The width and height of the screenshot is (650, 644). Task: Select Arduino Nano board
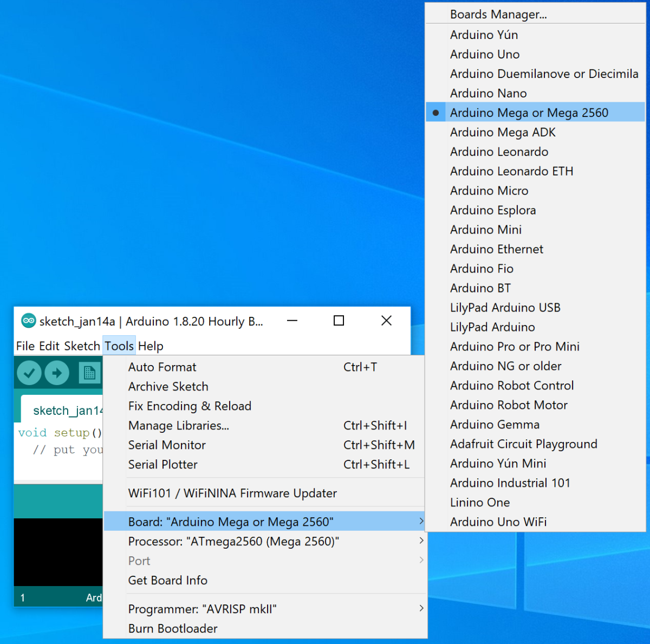pos(535,93)
